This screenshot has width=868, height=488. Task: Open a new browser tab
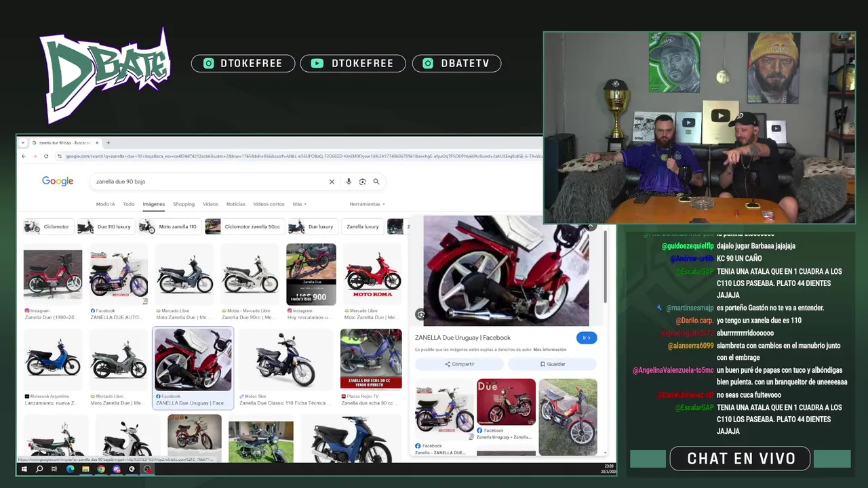click(108, 142)
